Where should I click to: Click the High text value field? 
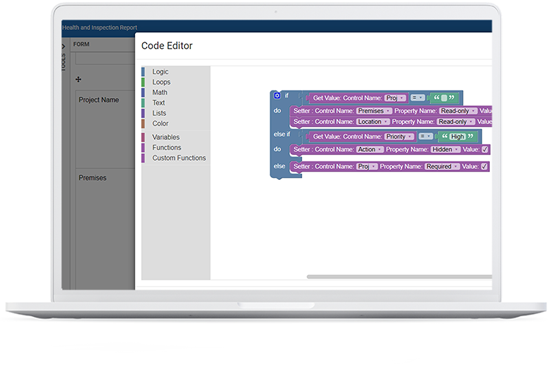[x=457, y=137]
